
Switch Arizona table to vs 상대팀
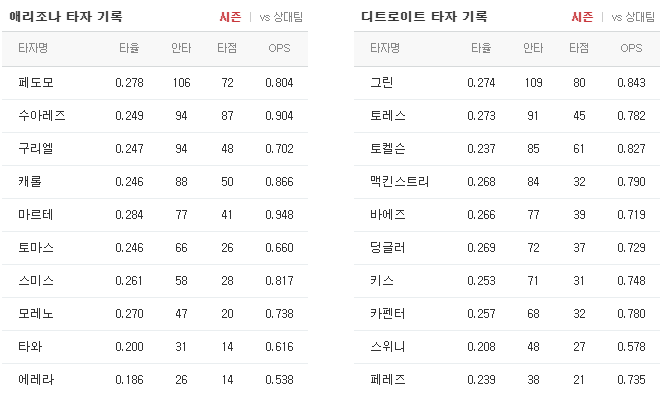281,17
